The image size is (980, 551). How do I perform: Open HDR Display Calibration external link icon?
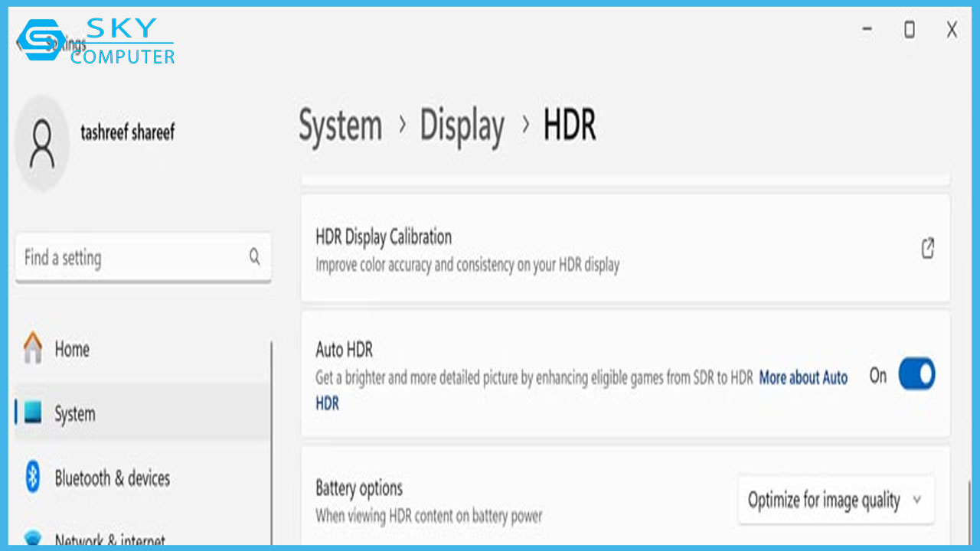[x=927, y=248]
